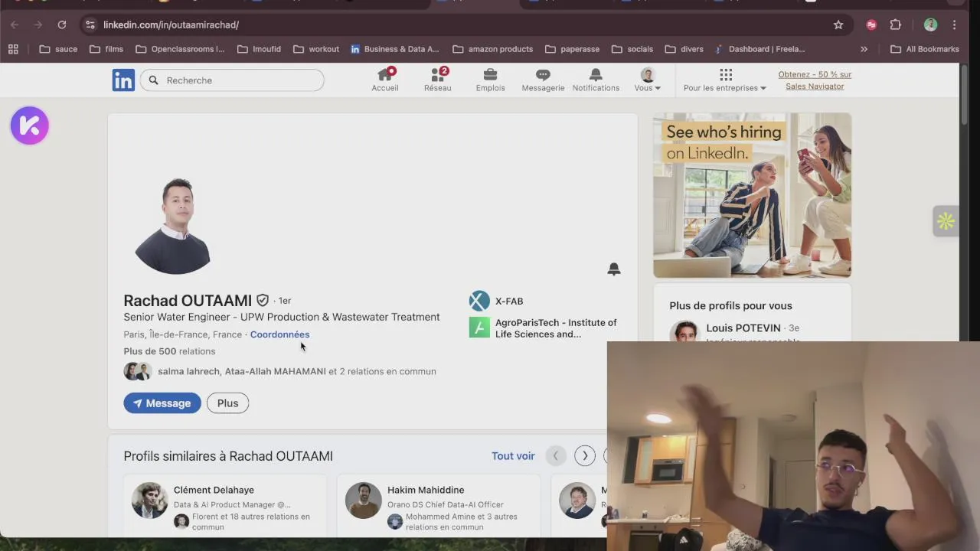The width and height of the screenshot is (980, 551).
Task: Open sauce bookmarks folder
Action: (x=58, y=49)
